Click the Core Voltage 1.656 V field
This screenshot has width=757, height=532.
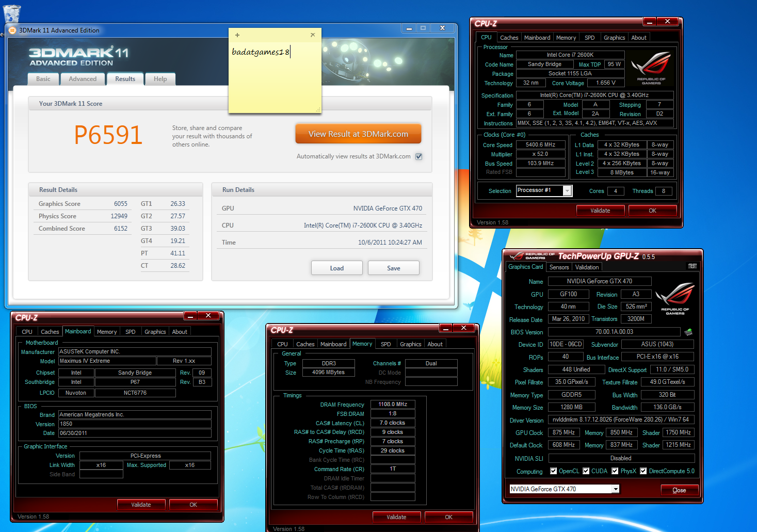[606, 83]
